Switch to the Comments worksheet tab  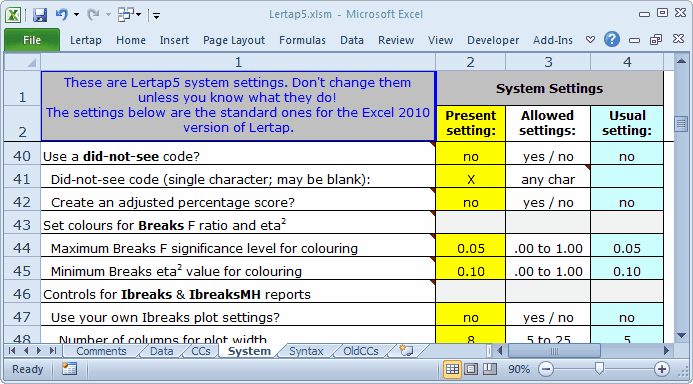click(x=101, y=351)
